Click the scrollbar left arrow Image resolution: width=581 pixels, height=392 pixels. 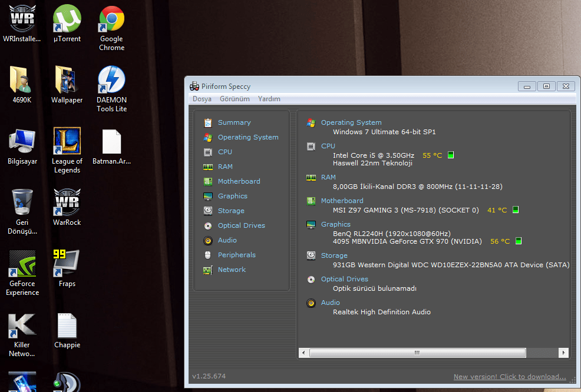click(x=304, y=353)
